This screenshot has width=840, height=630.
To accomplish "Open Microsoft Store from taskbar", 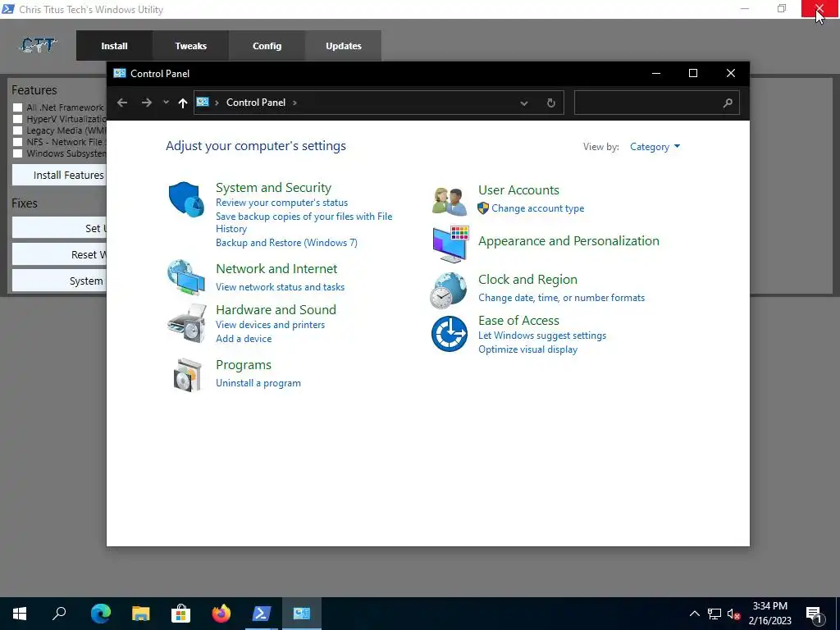I will coord(180,614).
